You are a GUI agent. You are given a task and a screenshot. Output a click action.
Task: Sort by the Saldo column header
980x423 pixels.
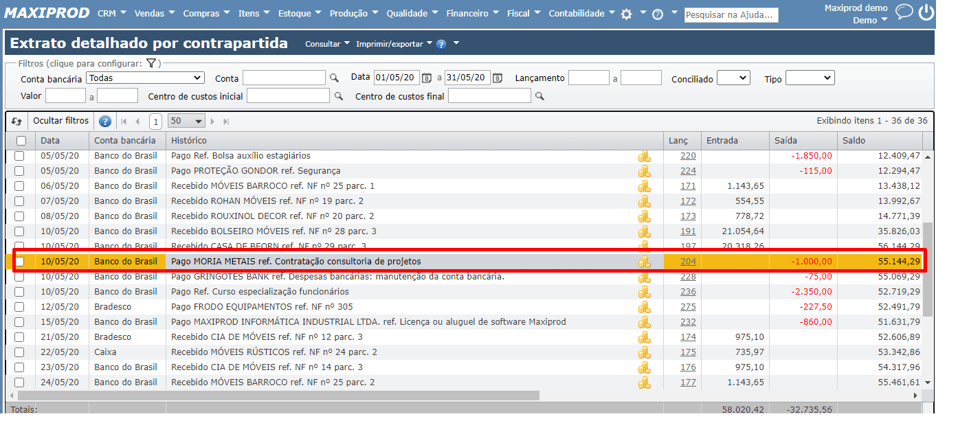(880, 141)
